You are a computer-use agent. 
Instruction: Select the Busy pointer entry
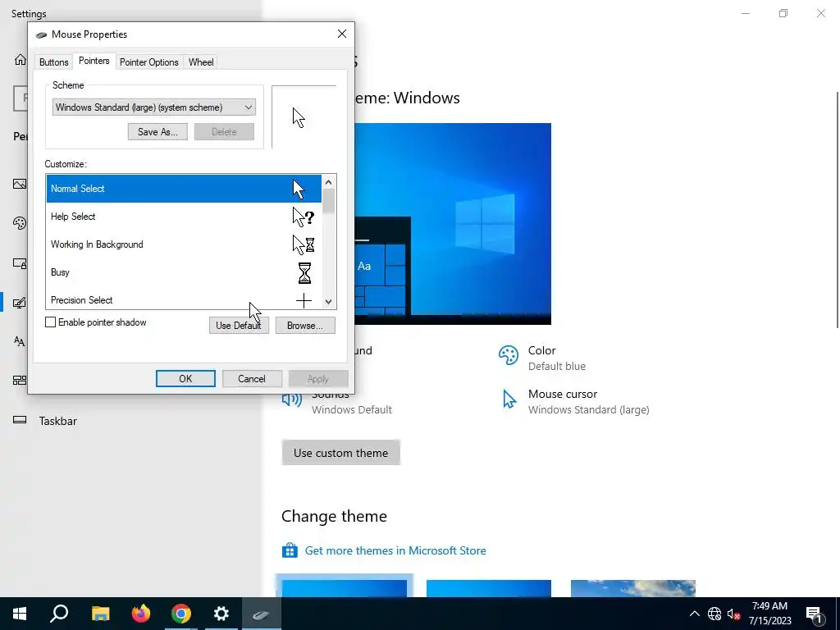184,272
